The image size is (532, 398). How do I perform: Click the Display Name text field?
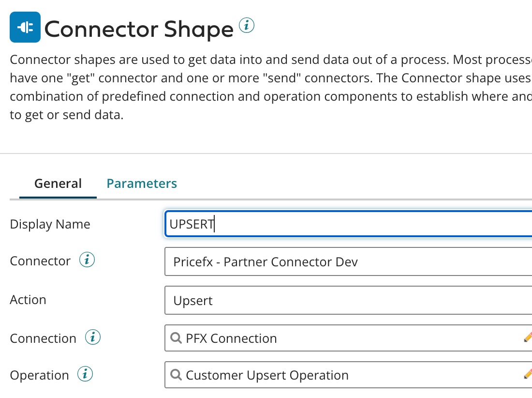pos(348,224)
